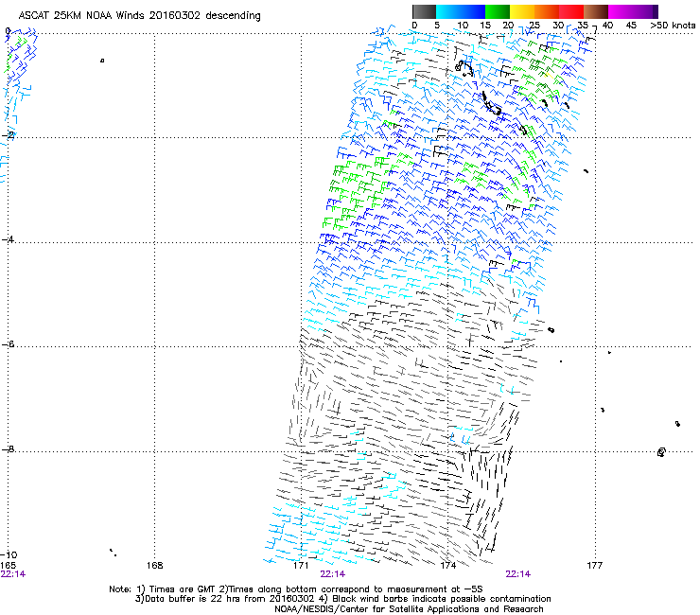700x615 pixels.
Task: Click the "-8" latitude axis label
Action: click(8, 448)
